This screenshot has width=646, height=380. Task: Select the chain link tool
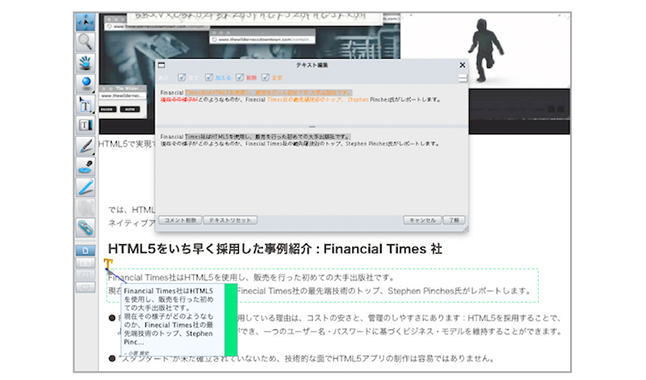click(85, 228)
